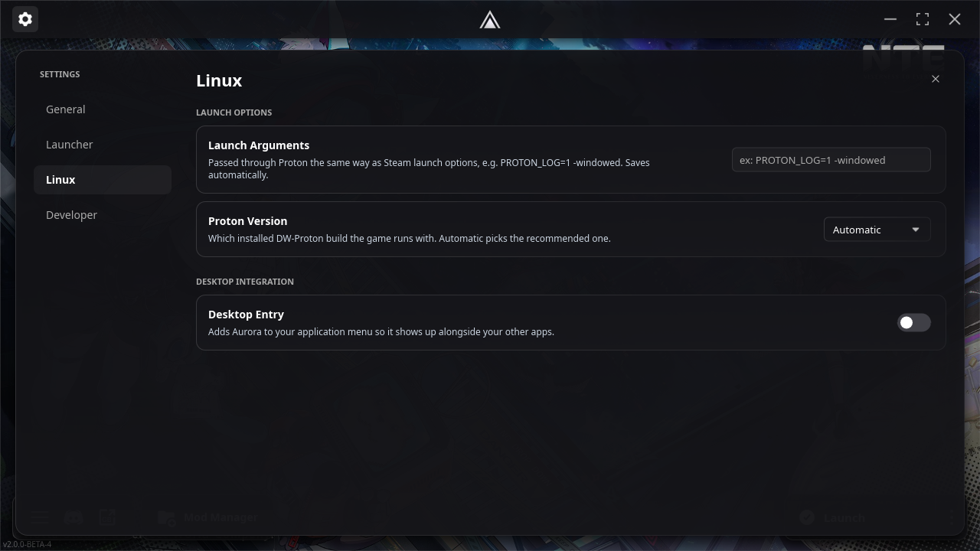Close the settings panel with X
This screenshot has width=980, height=551.
pyautogui.click(x=936, y=79)
